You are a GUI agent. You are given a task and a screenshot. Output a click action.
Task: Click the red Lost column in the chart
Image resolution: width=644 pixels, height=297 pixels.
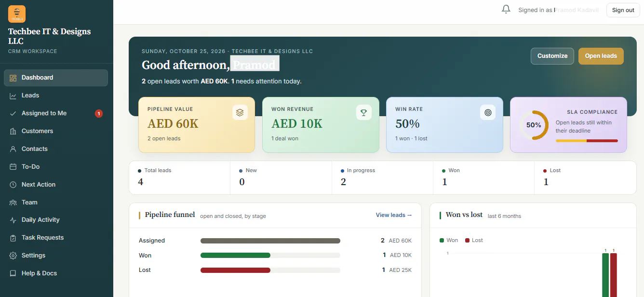[614, 275]
